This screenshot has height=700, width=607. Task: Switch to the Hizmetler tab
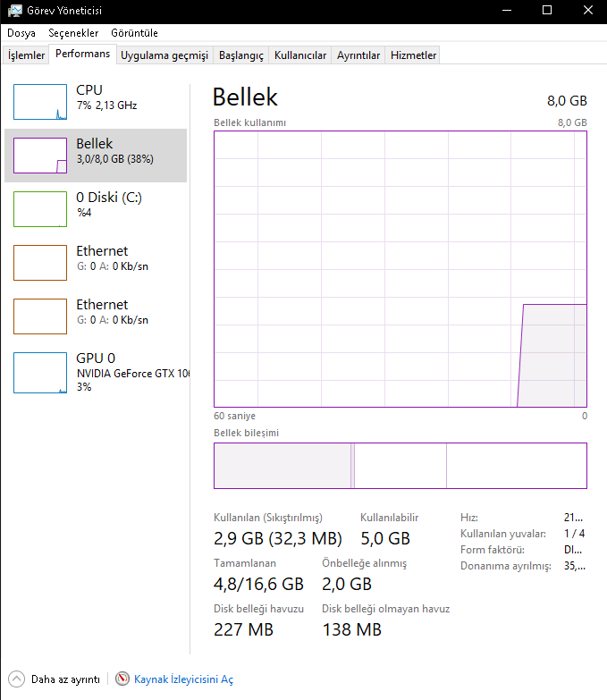tap(413, 55)
